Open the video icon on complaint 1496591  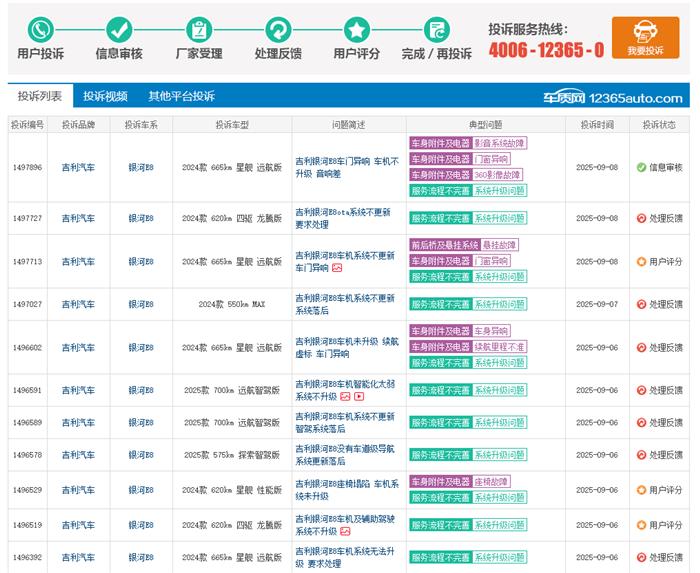click(359, 397)
